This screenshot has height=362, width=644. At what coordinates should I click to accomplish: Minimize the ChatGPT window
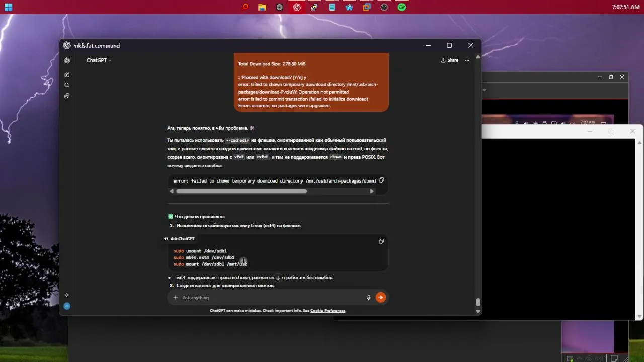[428, 45]
